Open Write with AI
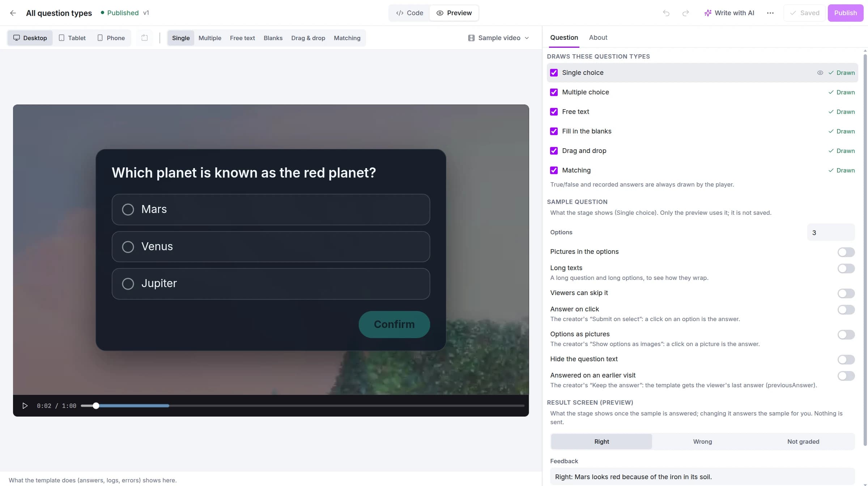 pyautogui.click(x=729, y=13)
